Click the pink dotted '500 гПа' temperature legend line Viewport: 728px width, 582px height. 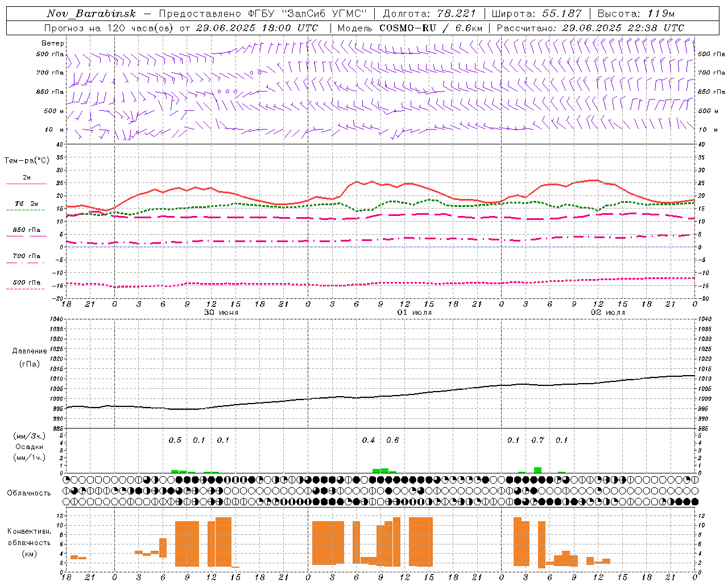[25, 289]
